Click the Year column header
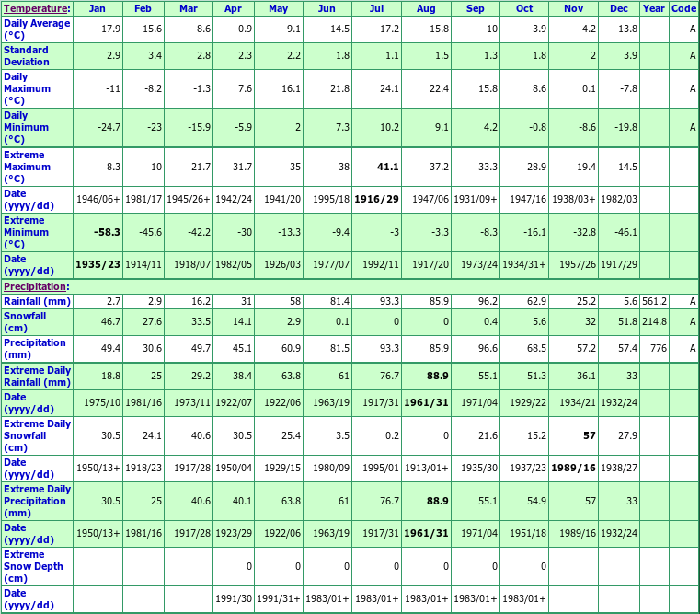700x614 pixels. 654,8
